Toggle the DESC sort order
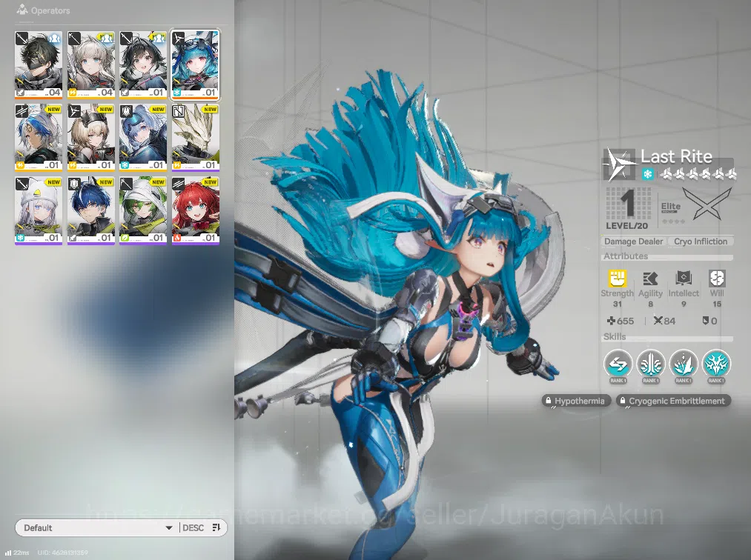The image size is (751, 560). (x=193, y=527)
